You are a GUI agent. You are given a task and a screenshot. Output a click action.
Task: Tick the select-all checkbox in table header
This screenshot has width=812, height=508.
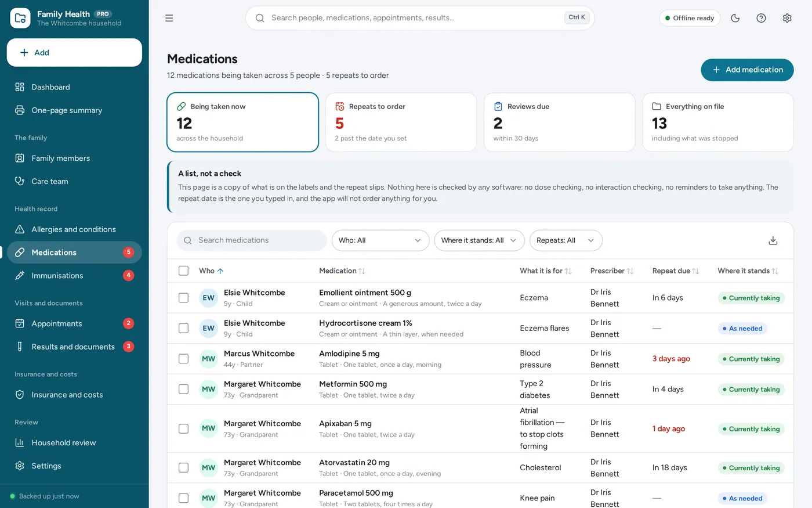pyautogui.click(x=183, y=271)
